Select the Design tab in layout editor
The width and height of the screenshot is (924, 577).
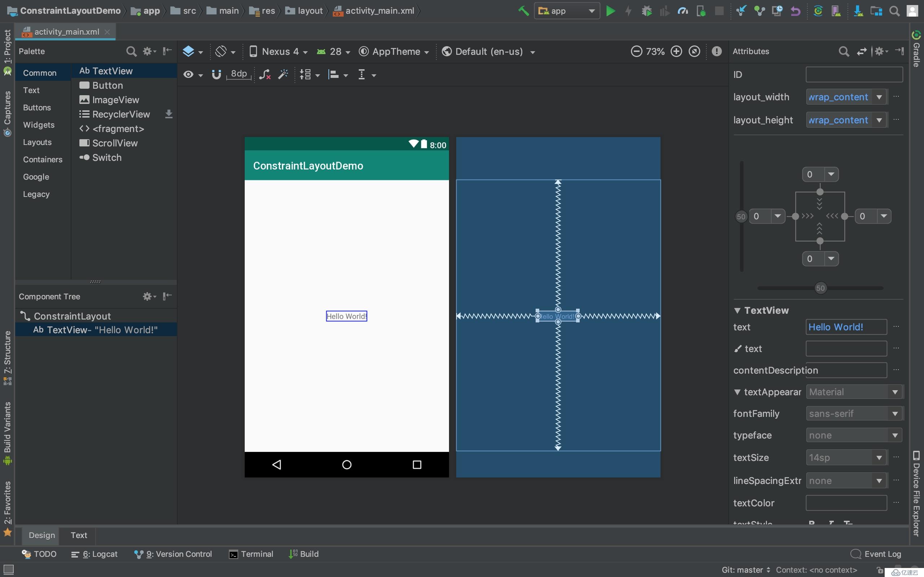[x=41, y=535]
